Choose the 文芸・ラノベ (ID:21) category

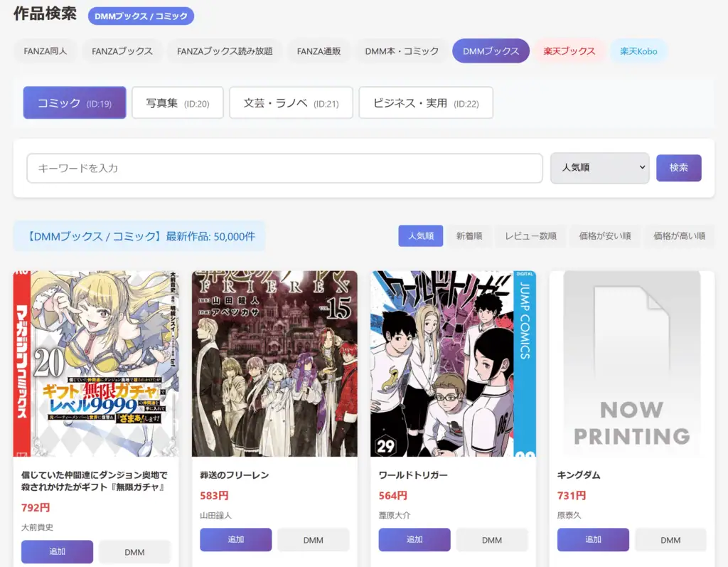tap(291, 102)
